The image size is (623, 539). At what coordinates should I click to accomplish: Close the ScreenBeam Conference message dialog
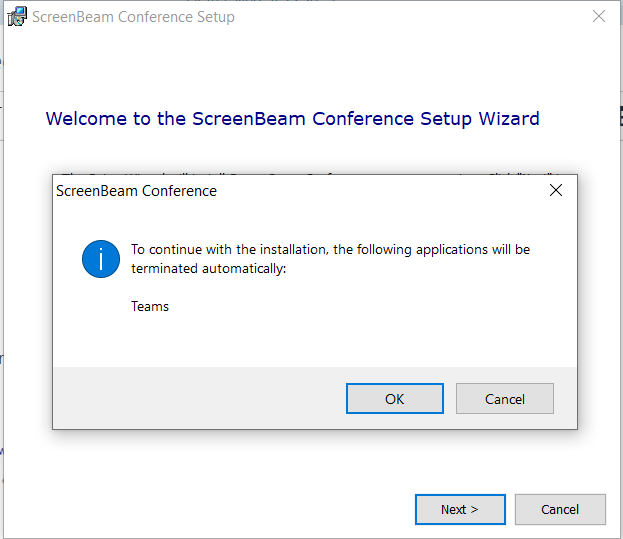click(556, 190)
